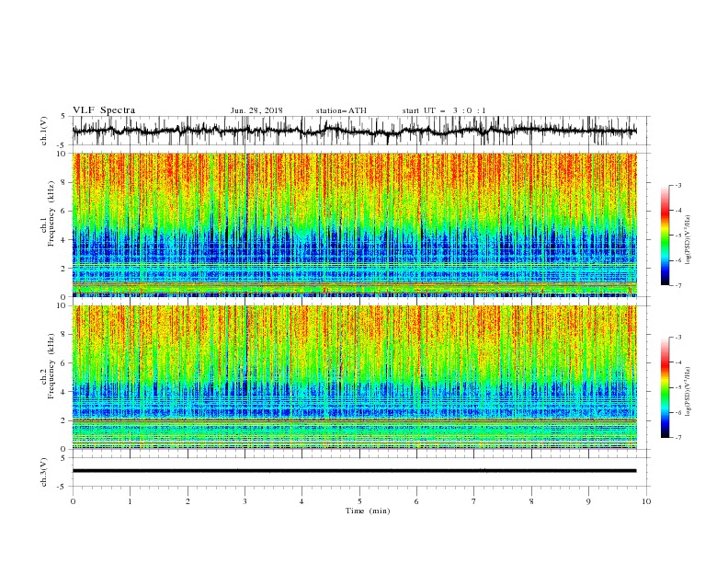Click the log(PSD) label of the ch.1 colorbar

688,240
